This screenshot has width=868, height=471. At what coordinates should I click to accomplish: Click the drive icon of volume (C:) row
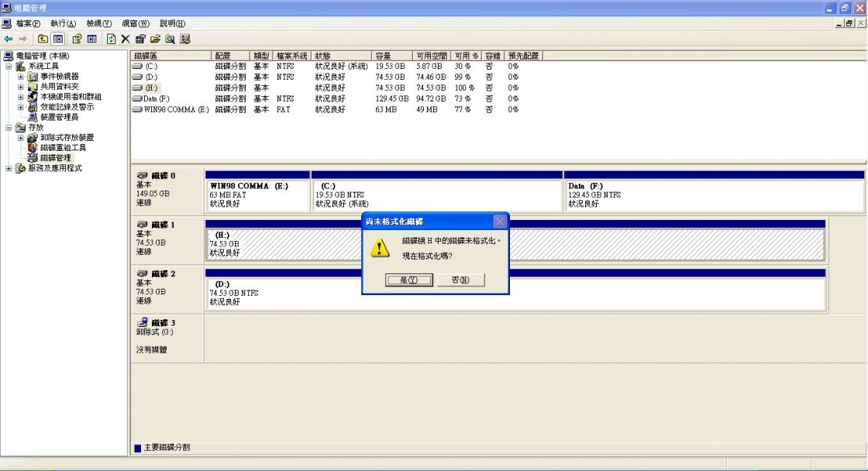pos(137,66)
